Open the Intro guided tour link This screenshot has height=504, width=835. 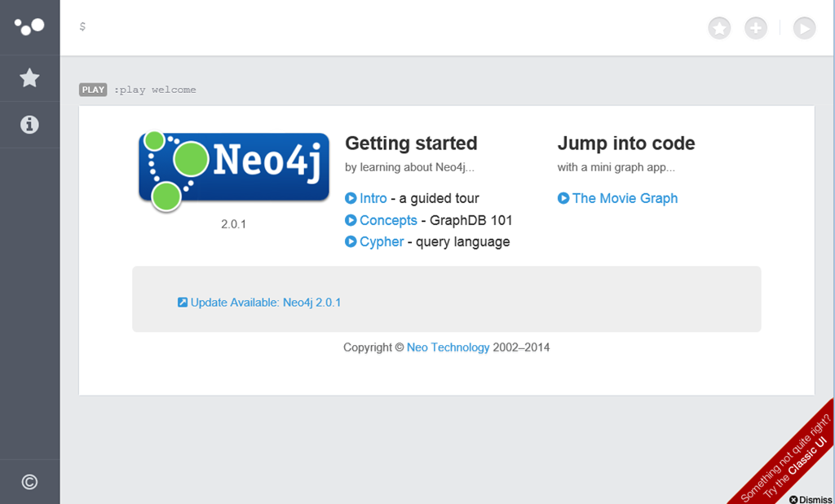pos(373,198)
